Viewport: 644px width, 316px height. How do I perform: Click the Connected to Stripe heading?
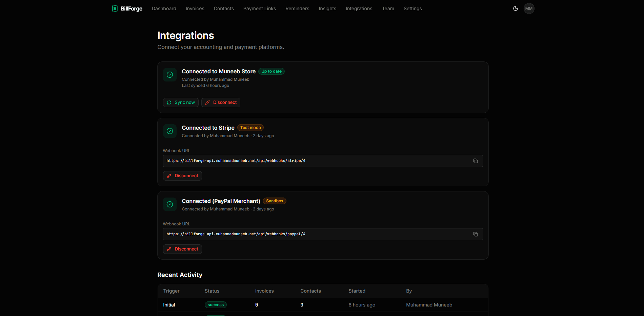point(208,128)
